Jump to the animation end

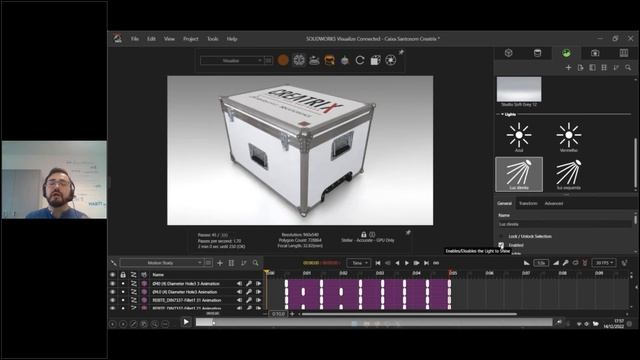click(426, 263)
